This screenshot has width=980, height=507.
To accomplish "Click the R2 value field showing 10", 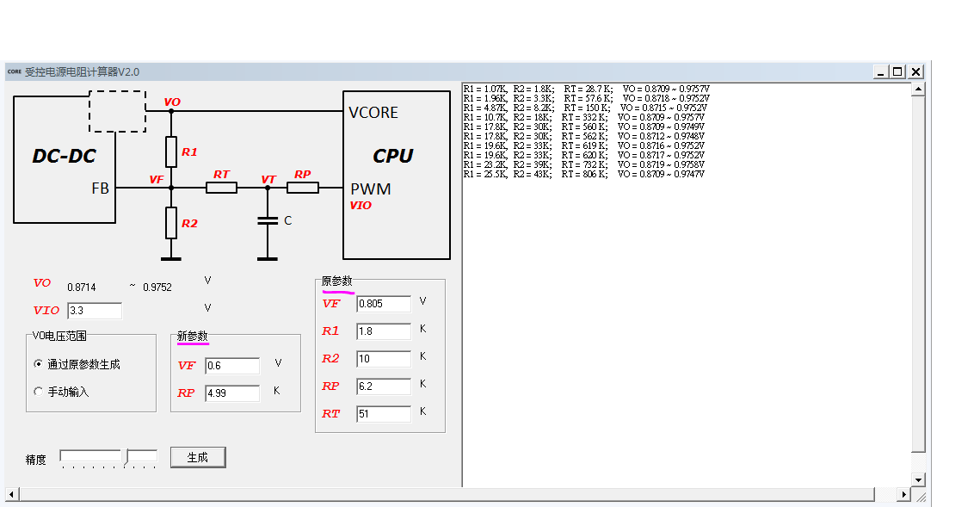I will (383, 359).
